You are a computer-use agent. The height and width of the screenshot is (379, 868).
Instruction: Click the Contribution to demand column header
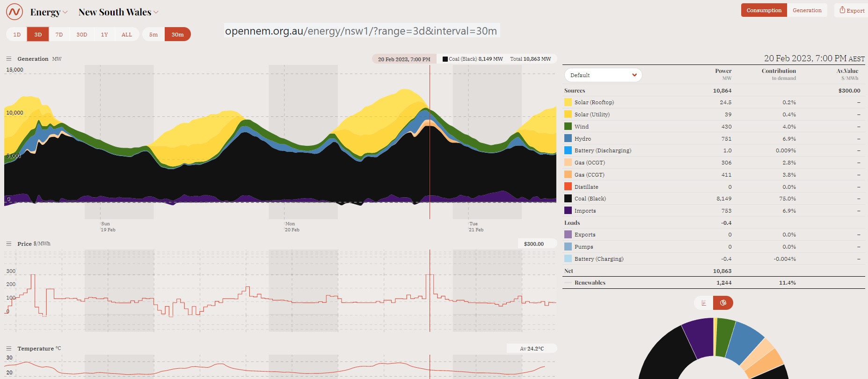(779, 74)
